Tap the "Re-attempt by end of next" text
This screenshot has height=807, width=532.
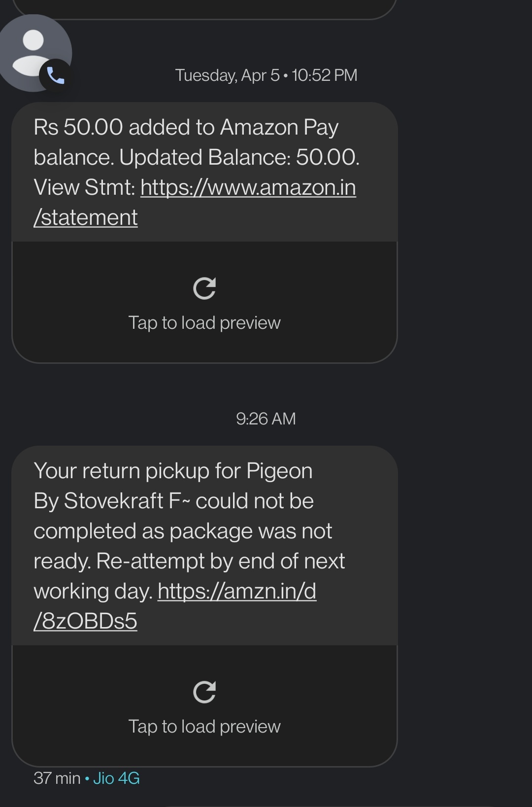tap(220, 561)
